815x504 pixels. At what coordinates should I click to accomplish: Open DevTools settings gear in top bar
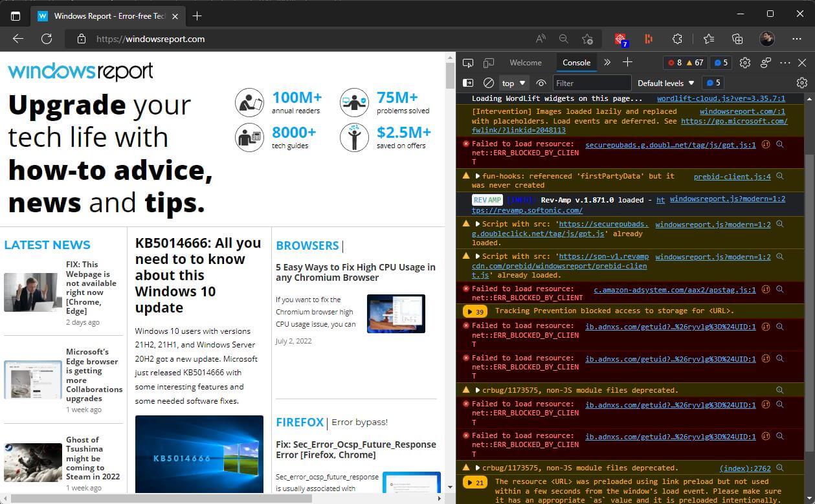(745, 63)
